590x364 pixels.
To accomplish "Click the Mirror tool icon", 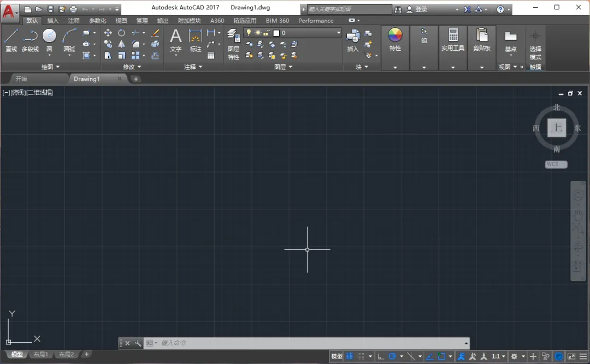I will coord(121,44).
